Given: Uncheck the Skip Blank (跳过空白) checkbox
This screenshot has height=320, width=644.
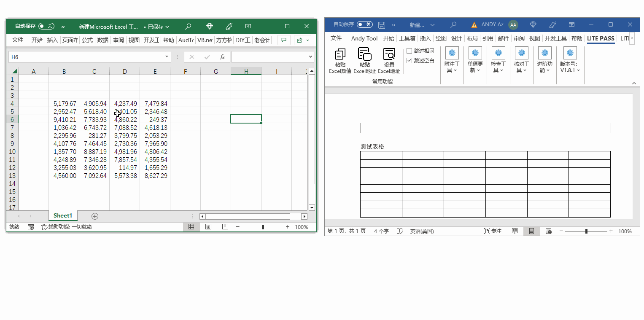Looking at the screenshot, I should 409,61.
